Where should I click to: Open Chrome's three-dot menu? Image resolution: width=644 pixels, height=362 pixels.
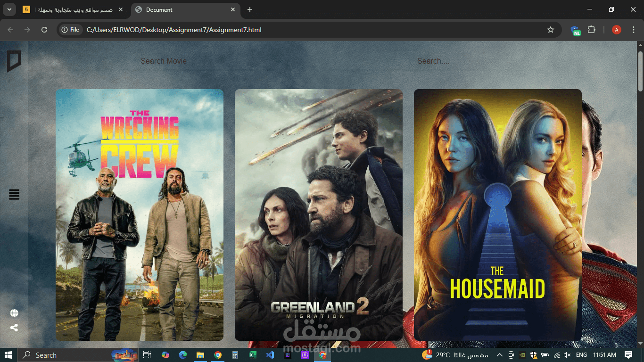633,29
